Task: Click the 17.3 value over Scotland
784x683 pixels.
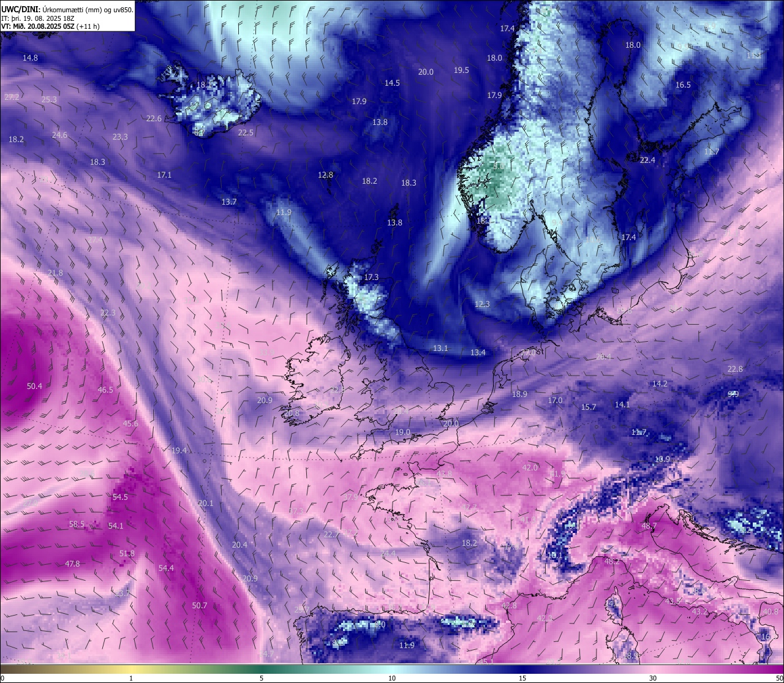Action: [x=371, y=277]
